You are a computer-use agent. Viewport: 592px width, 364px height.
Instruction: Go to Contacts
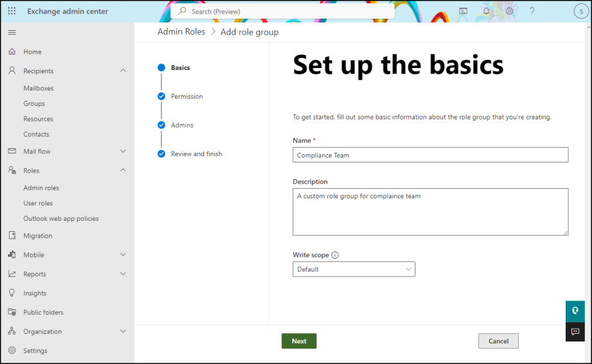point(36,134)
